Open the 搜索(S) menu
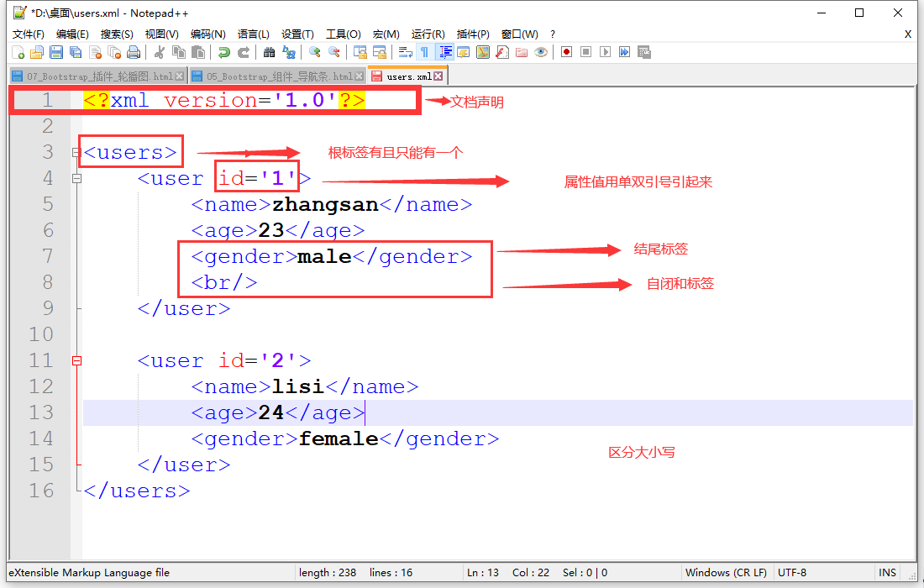Viewport: 924px width, 588px height. (x=117, y=34)
